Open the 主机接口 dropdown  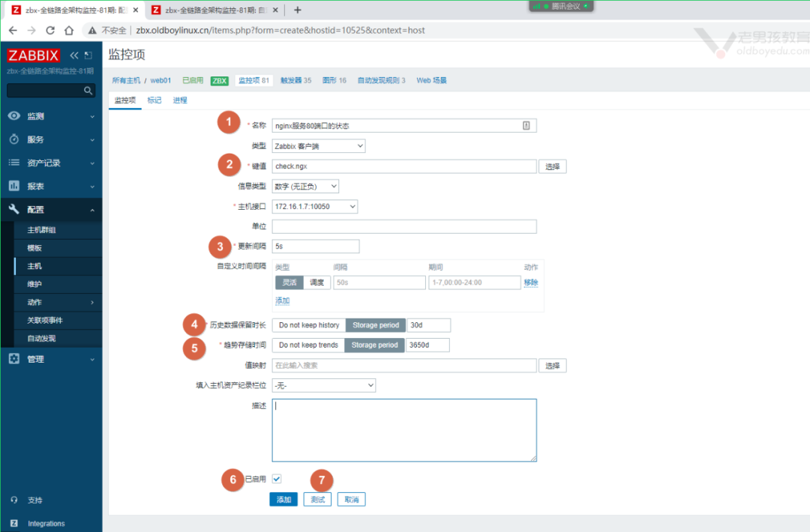tap(315, 206)
